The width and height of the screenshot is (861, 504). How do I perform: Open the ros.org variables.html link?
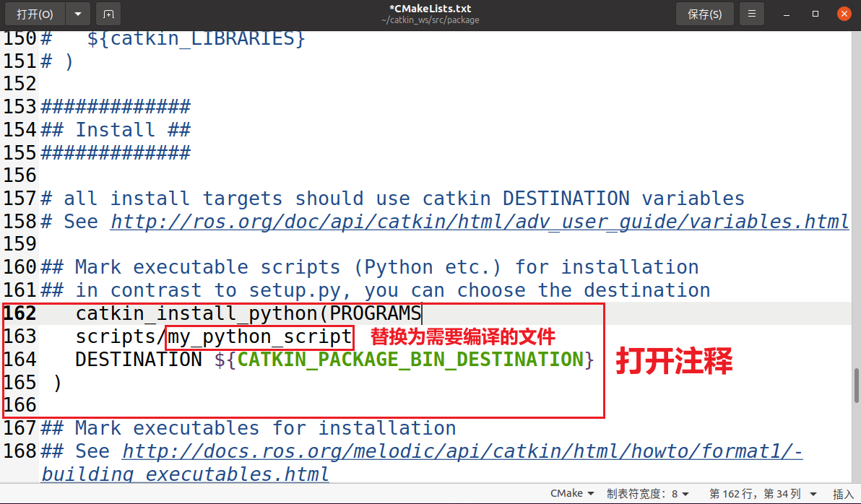click(x=480, y=222)
